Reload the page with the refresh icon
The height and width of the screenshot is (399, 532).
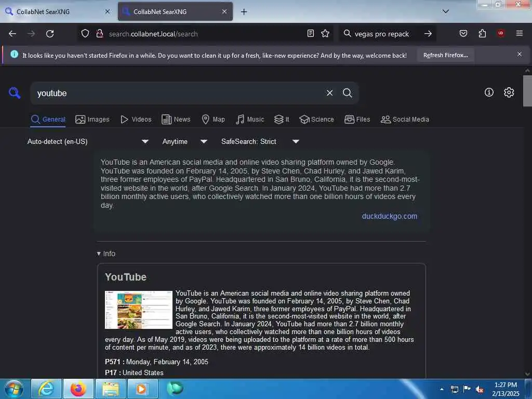pos(50,34)
